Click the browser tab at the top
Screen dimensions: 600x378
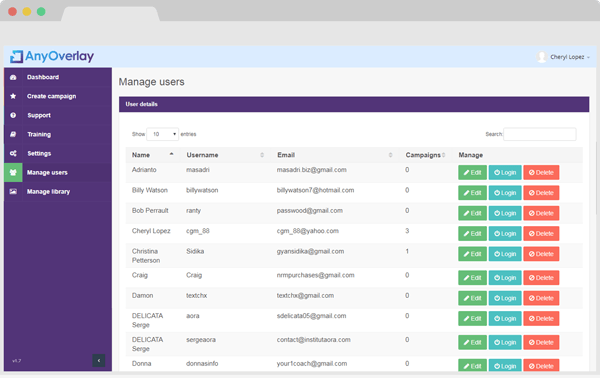click(110, 14)
